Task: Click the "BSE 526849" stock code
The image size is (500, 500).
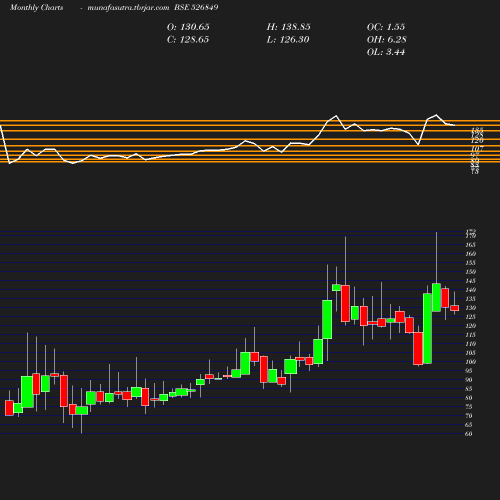Action: point(196,7)
